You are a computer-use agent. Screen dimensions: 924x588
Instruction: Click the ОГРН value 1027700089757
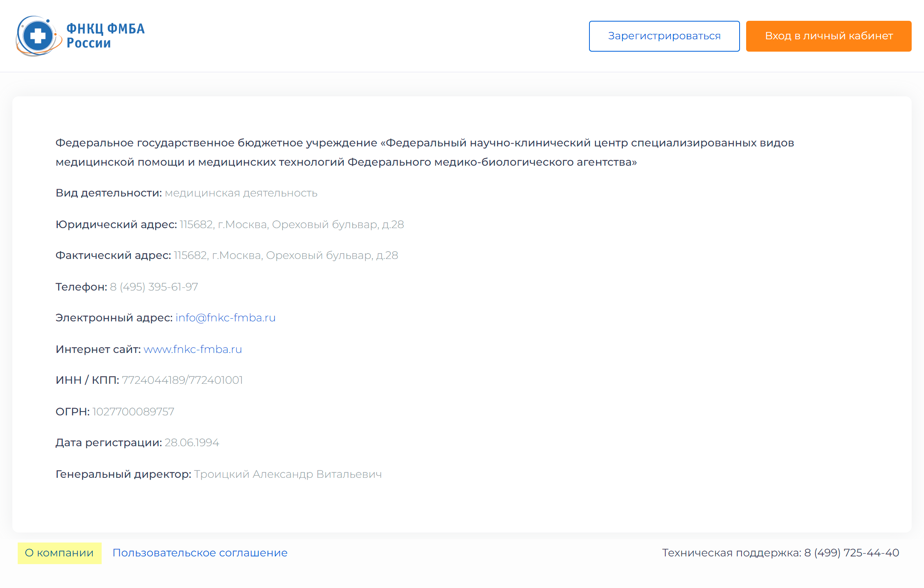click(134, 412)
